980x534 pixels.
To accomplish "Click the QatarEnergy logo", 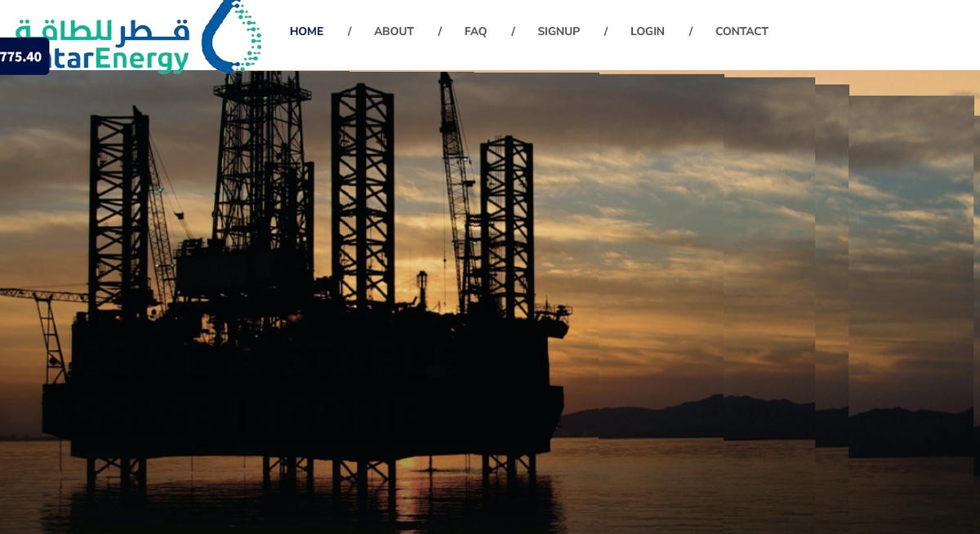I will [137, 38].
